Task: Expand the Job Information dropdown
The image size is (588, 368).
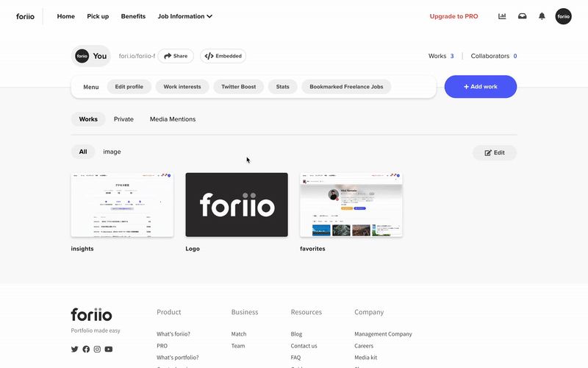Action: (x=185, y=16)
